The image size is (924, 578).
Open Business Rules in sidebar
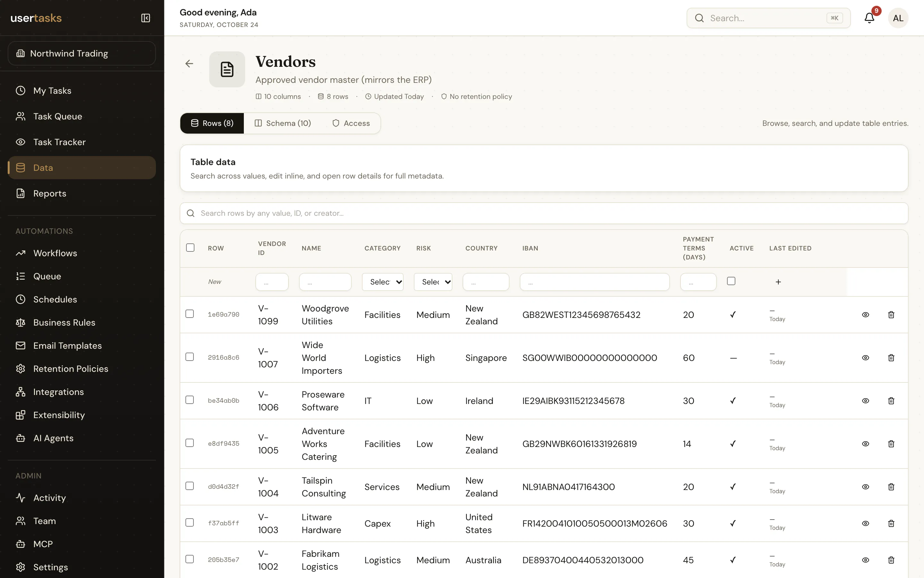(x=82, y=322)
